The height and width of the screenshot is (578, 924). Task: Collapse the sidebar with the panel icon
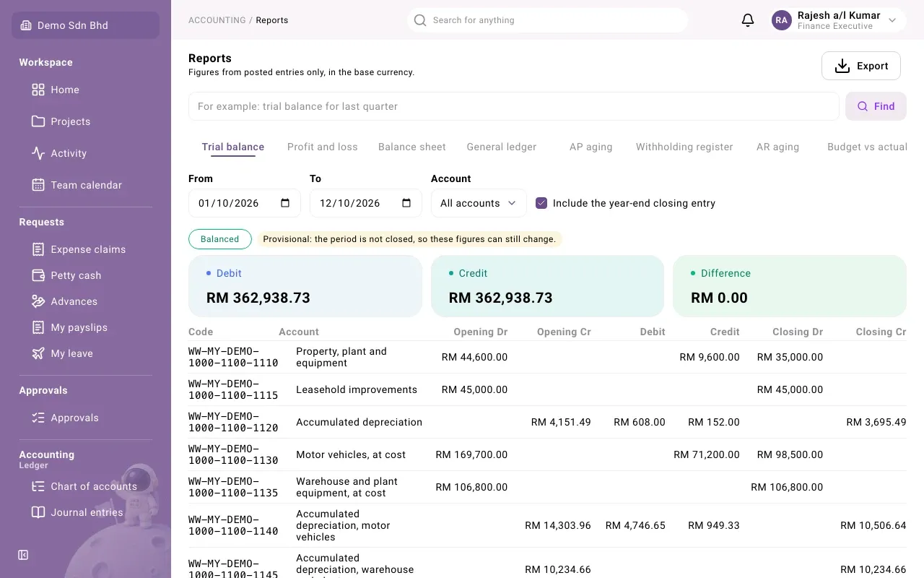pyautogui.click(x=23, y=555)
